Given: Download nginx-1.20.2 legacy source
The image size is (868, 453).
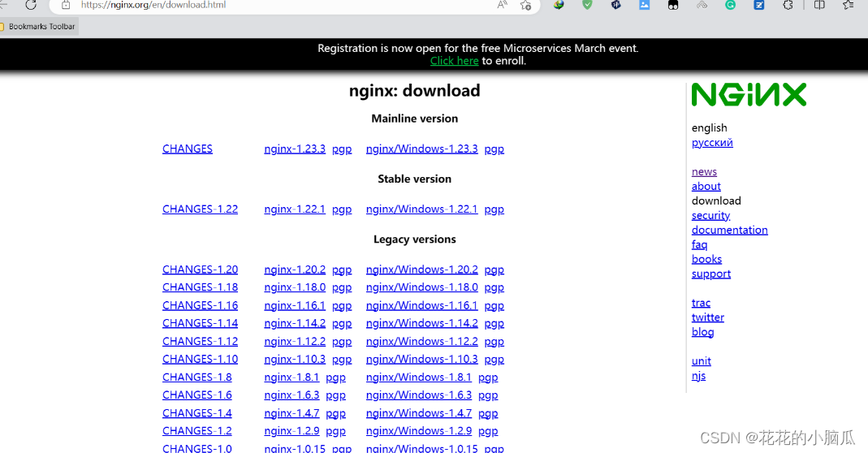Looking at the screenshot, I should pyautogui.click(x=295, y=270).
